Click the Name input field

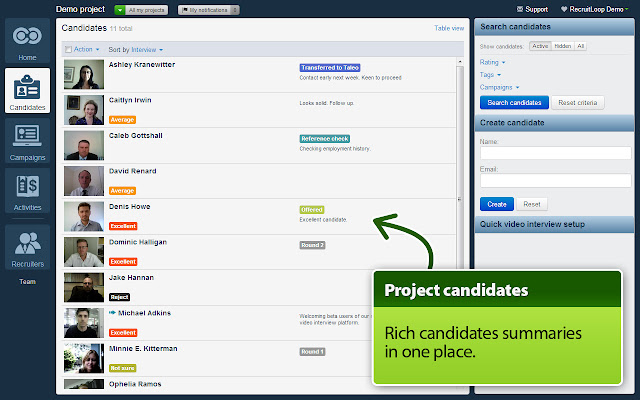(x=556, y=153)
